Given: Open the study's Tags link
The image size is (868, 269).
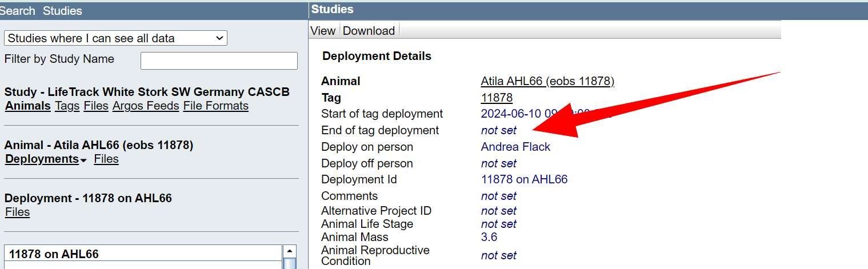Looking at the screenshot, I should 67,106.
